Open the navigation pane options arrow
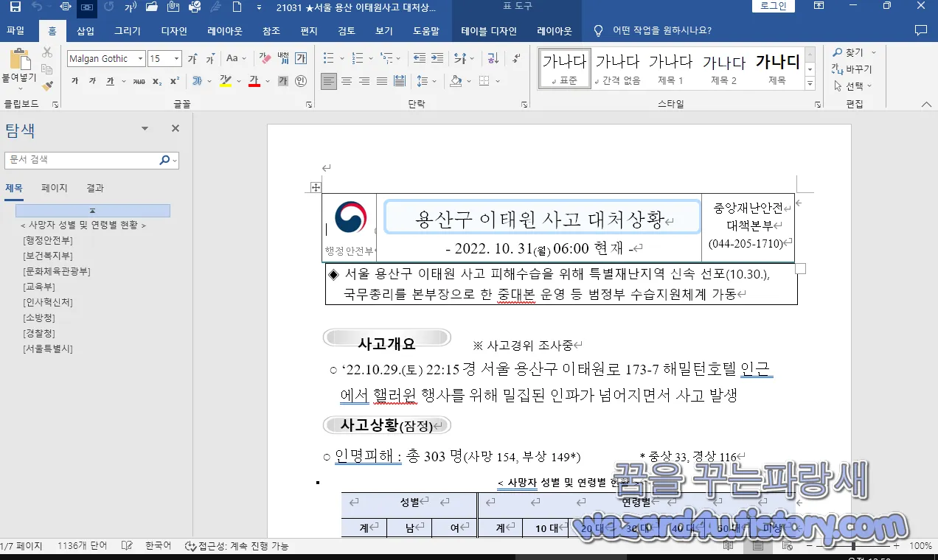Screen dimensions: 938x560 click(x=145, y=128)
